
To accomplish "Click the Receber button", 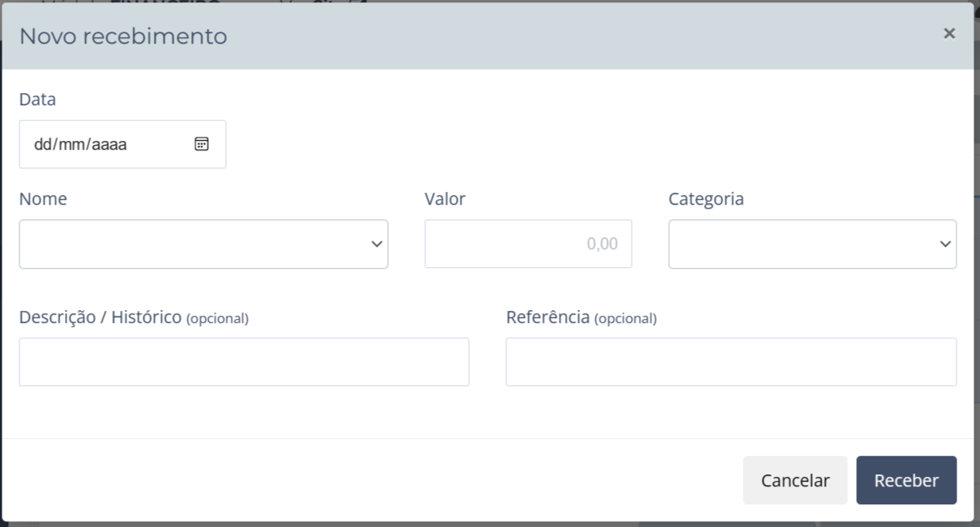I will 906,480.
